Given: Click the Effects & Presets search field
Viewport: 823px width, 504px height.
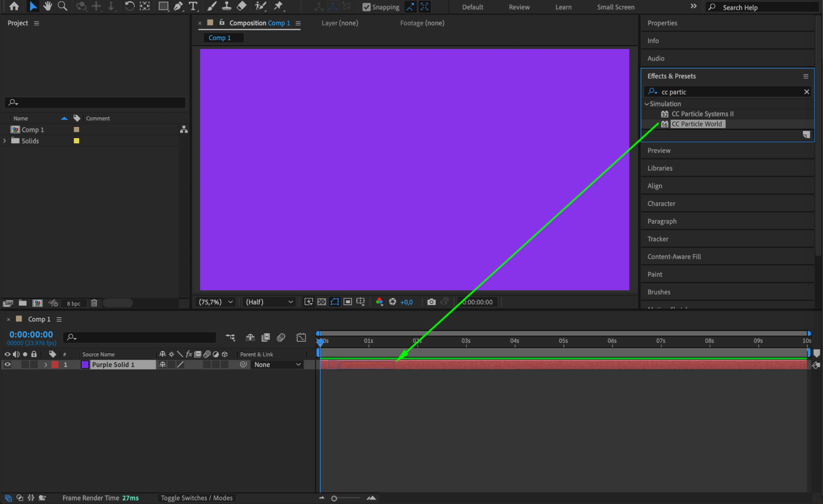Looking at the screenshot, I should 729,92.
